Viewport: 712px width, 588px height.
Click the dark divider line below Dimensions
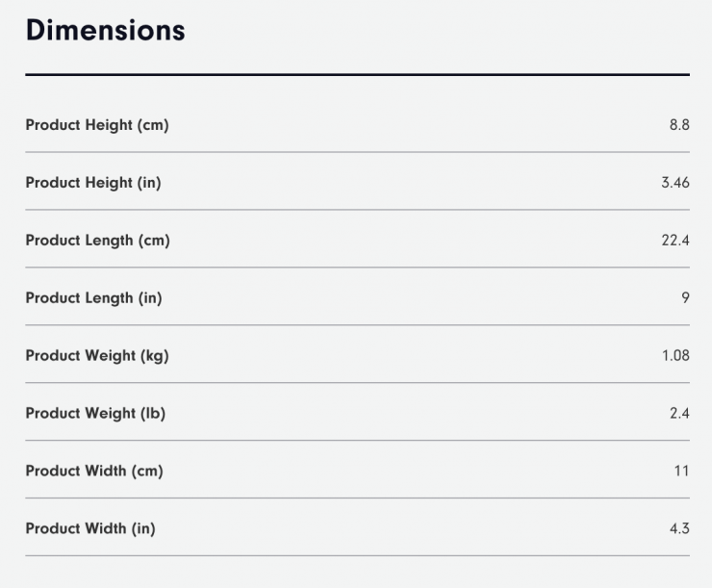(357, 74)
